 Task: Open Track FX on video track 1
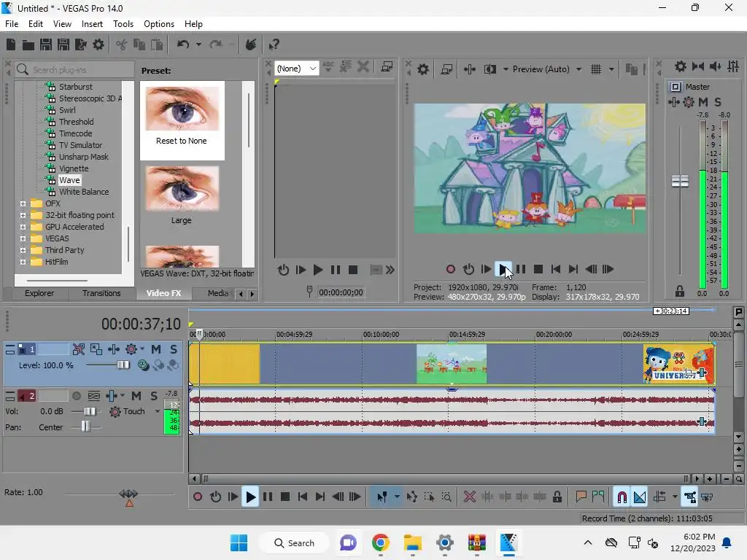[131, 349]
